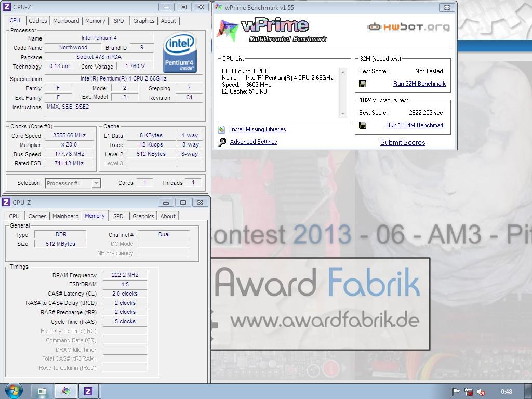Click the Bus Speed 177.78 MHz value

pyautogui.click(x=69, y=154)
